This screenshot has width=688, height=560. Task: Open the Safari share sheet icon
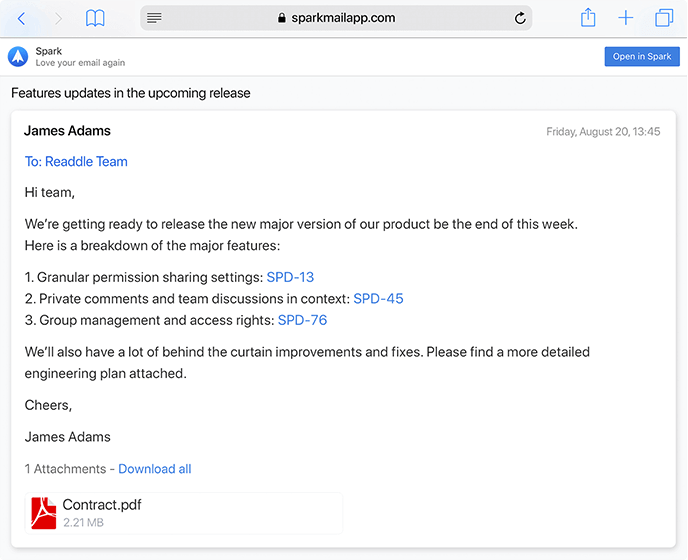pos(588,18)
